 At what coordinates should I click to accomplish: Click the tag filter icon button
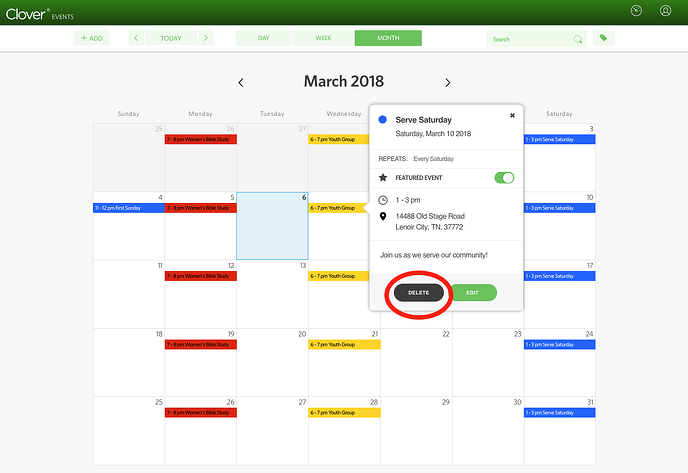pos(604,38)
